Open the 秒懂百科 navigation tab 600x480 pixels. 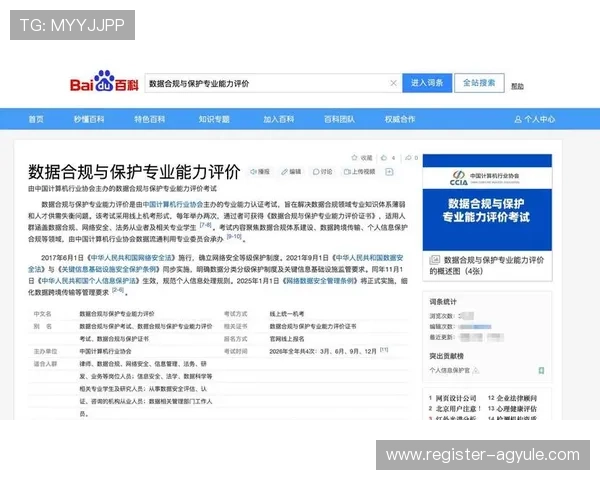89,119
